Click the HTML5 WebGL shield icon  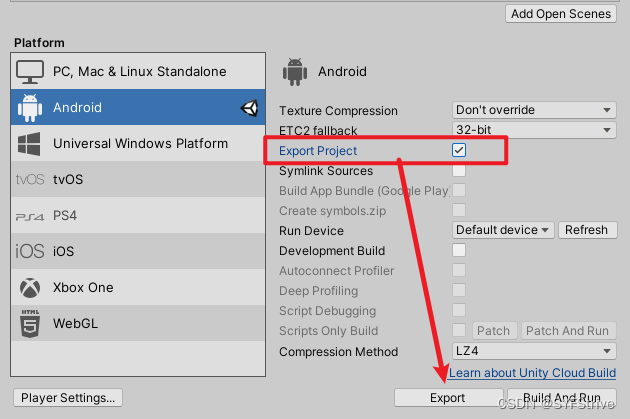tap(30, 323)
